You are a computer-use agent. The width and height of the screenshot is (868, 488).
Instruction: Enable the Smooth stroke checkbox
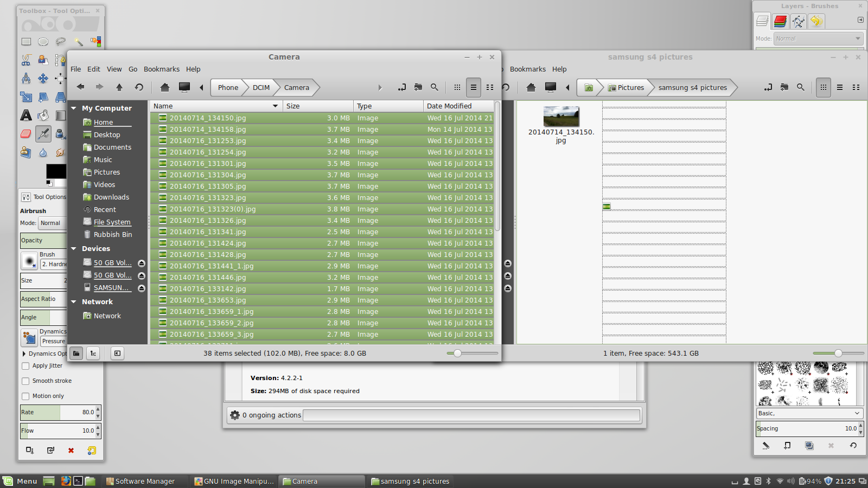click(25, 381)
